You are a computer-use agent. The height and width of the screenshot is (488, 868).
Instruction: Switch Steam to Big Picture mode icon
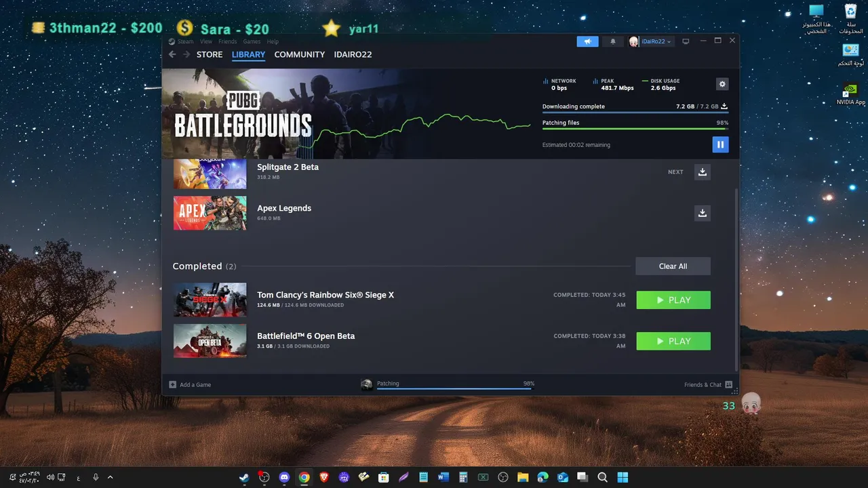click(686, 41)
